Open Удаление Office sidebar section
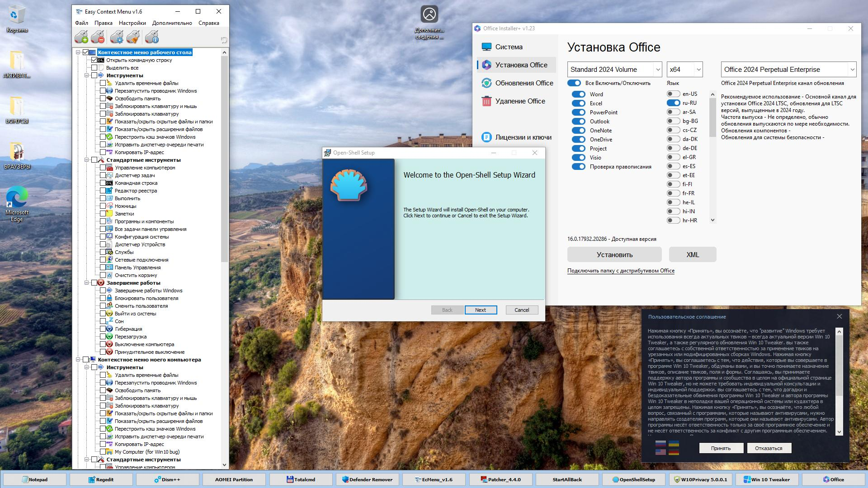Viewport: 868px width, 488px height. click(520, 101)
